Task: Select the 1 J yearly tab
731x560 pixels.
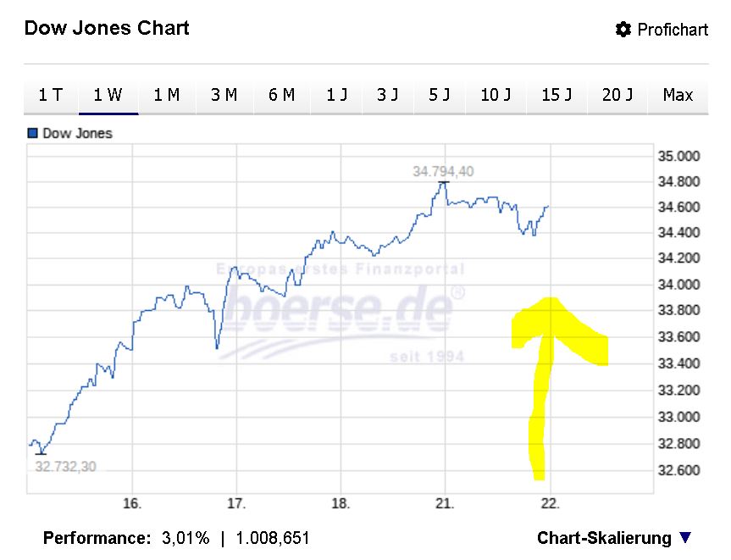Action: pos(337,95)
